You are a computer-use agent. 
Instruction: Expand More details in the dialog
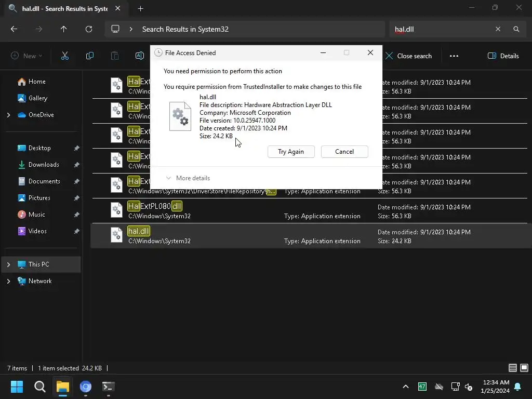[x=188, y=178]
